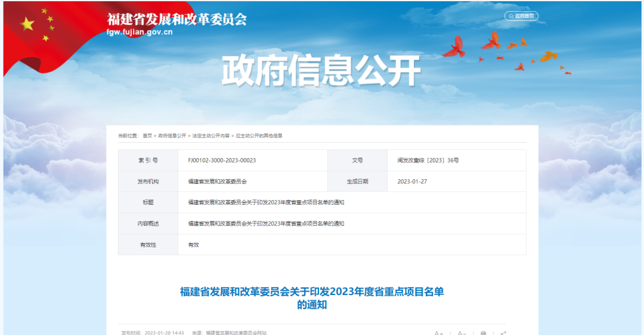
Task: Click the print icon below the title
Action: click(x=484, y=333)
